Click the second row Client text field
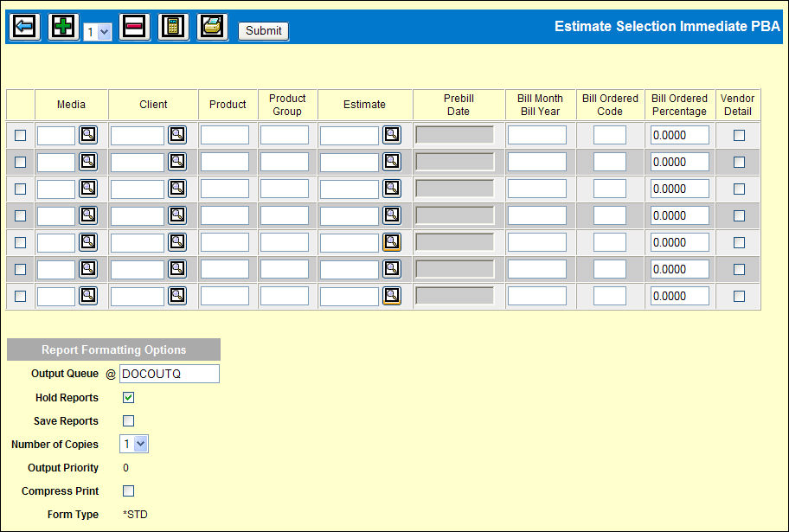Image resolution: width=789 pixels, height=532 pixels. (x=138, y=162)
